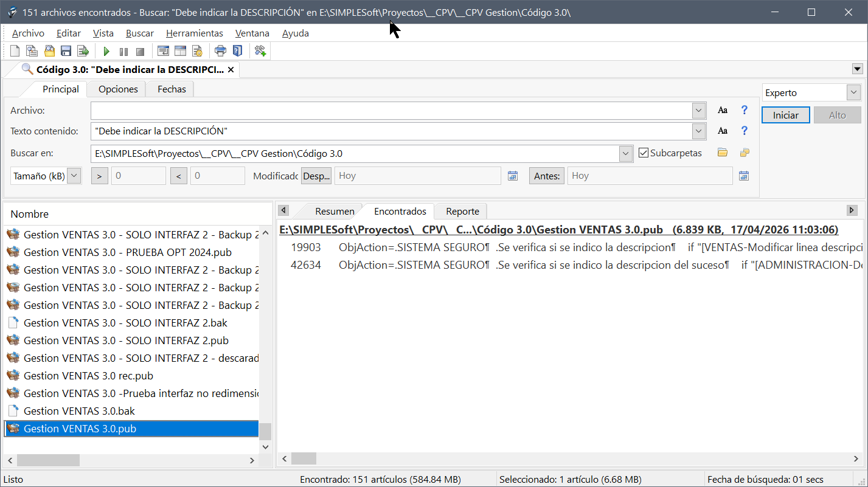The width and height of the screenshot is (868, 487).
Task: Click the Iniciar button
Action: point(786,115)
